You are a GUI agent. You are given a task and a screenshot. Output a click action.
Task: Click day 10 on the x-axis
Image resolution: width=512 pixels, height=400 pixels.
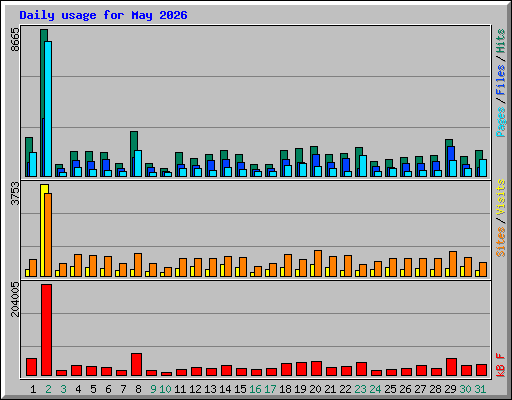[x=165, y=389]
